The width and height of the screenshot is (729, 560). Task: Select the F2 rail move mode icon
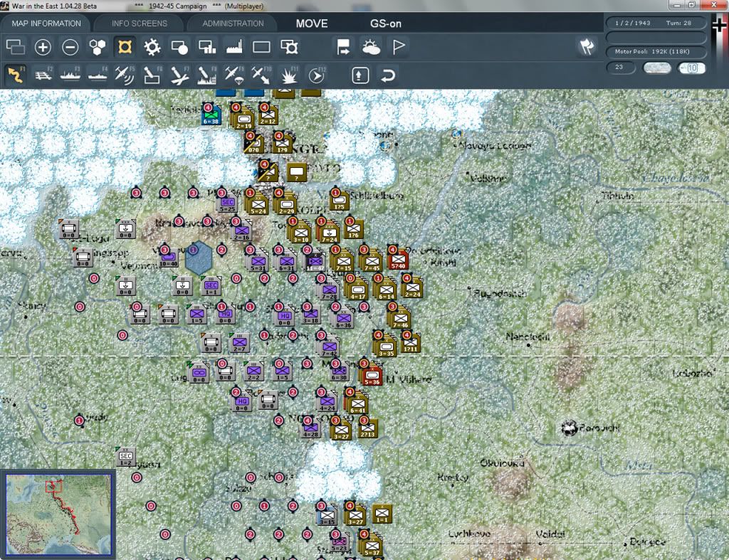43,75
